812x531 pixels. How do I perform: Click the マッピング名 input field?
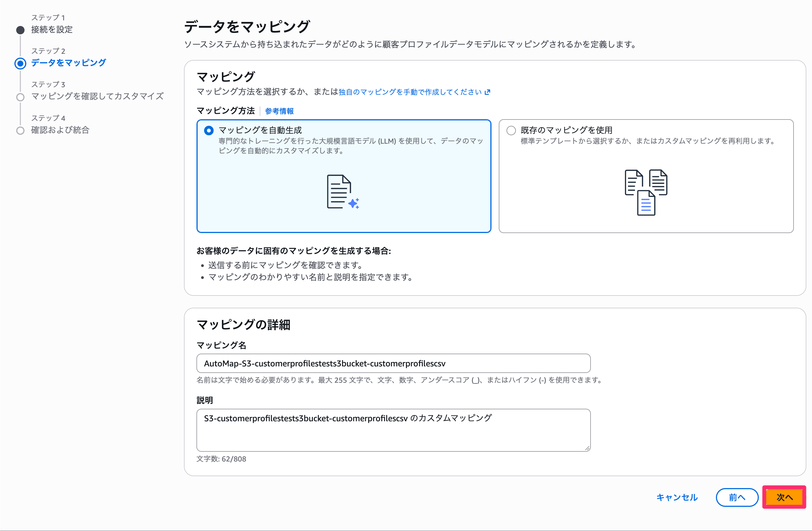tap(393, 363)
